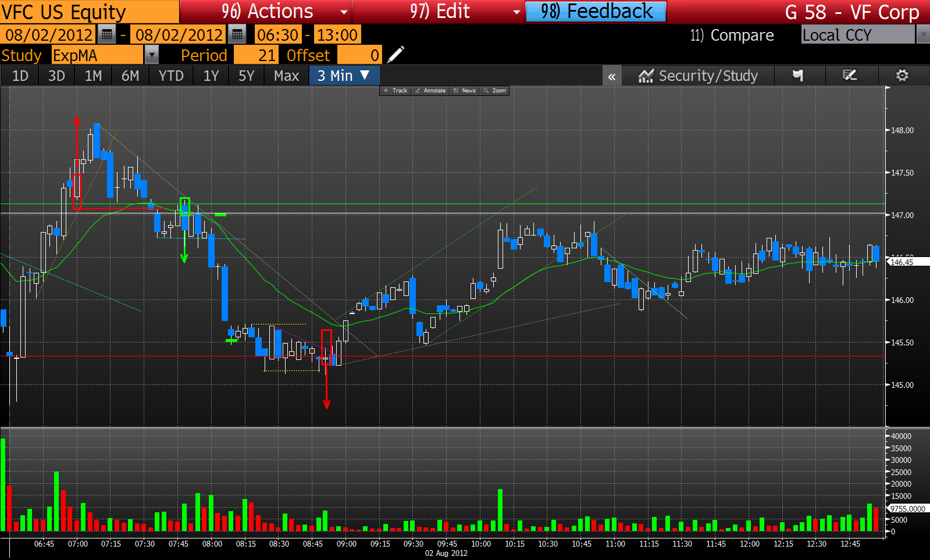930x560 pixels.
Task: Select the 1Y range tab
Action: (211, 76)
